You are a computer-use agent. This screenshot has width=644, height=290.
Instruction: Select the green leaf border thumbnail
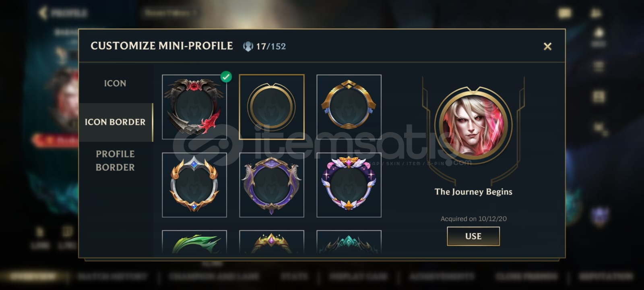pos(194,242)
